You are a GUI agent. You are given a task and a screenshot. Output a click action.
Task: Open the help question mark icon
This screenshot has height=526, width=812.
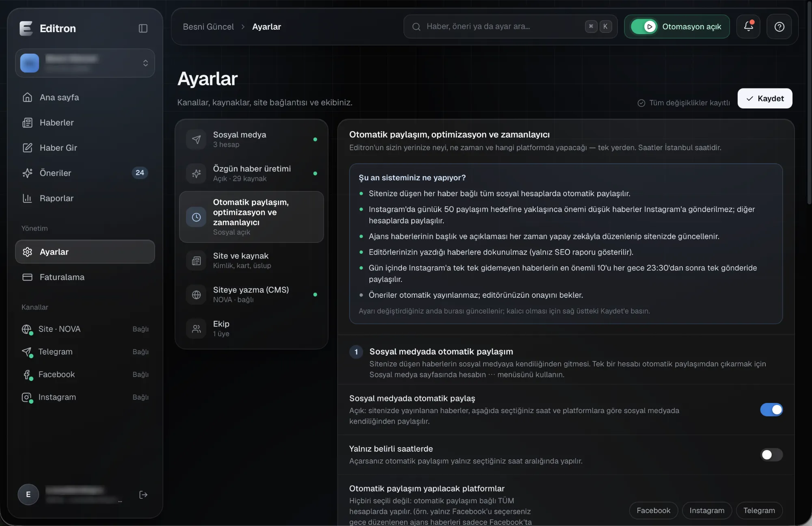coord(779,26)
